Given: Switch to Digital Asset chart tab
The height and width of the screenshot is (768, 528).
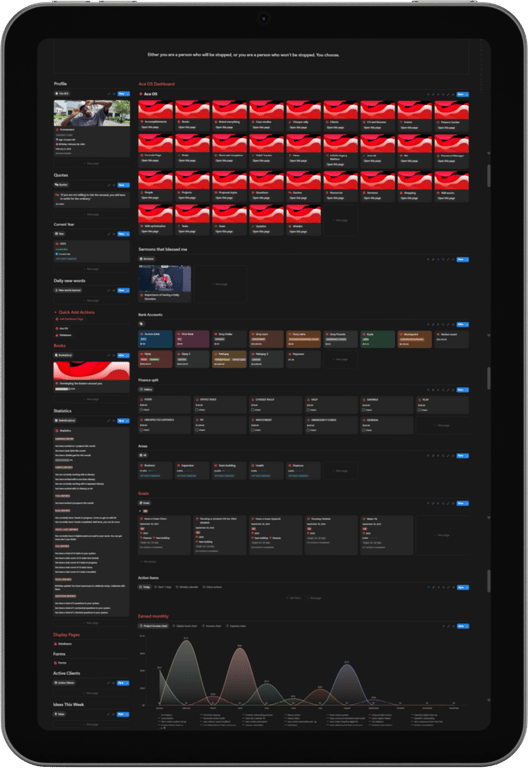Looking at the screenshot, I should 185,626.
